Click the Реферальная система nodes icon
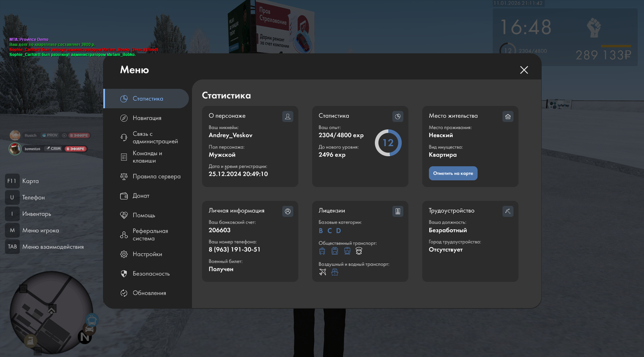This screenshot has height=357, width=644. pos(124,235)
